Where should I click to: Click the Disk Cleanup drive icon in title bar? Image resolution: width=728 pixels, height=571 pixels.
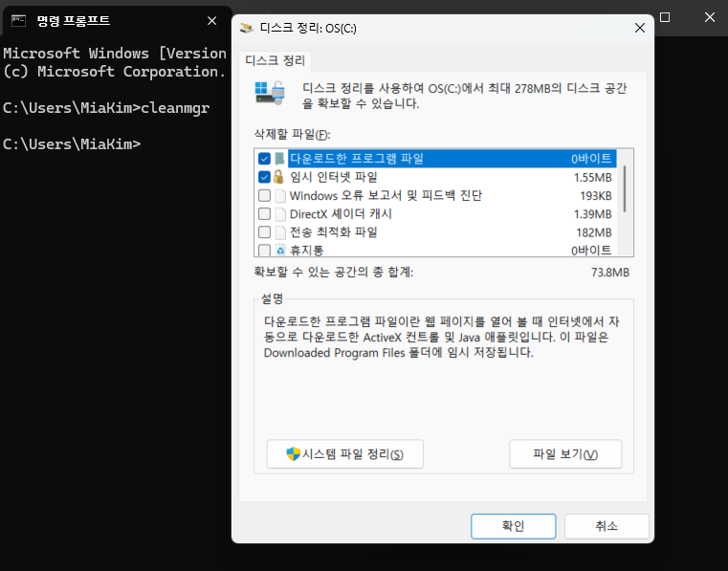247,29
